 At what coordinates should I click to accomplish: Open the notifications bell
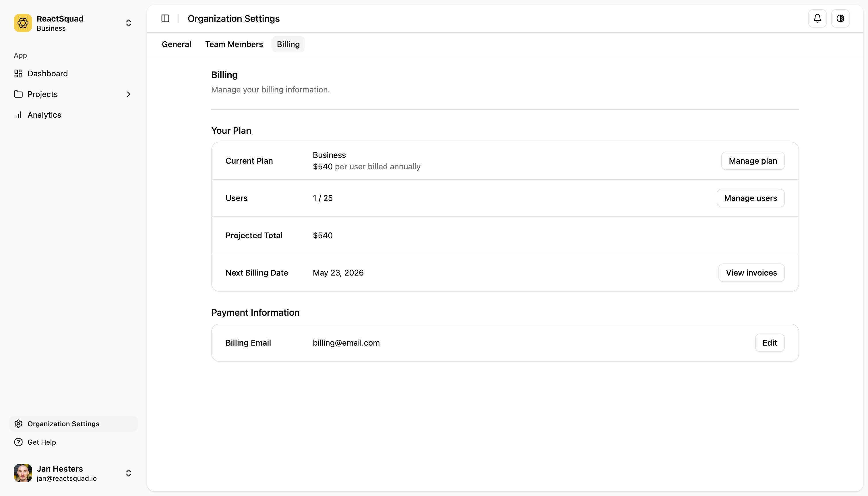pos(817,18)
